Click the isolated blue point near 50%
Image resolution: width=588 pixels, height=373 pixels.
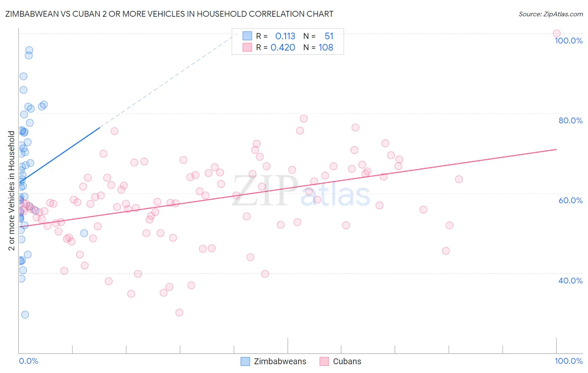click(x=84, y=233)
